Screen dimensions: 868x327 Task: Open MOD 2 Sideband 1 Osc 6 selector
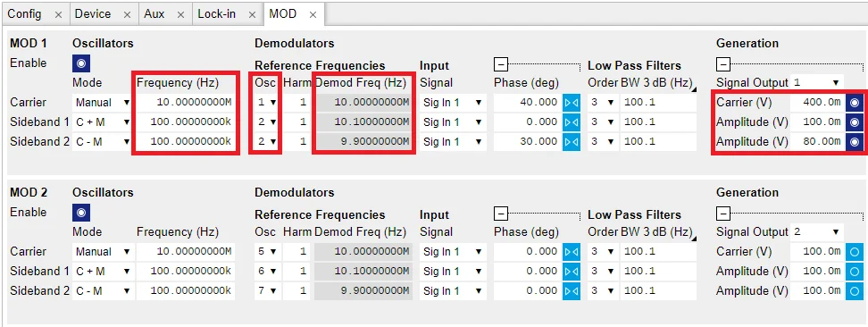click(267, 271)
